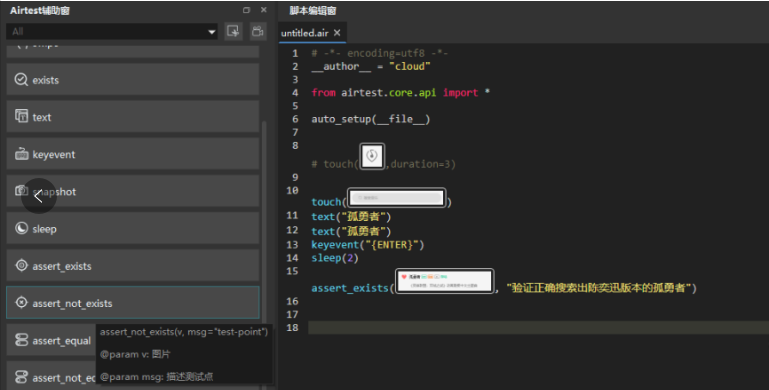Click the assert_exists target icon

[x=21, y=265]
